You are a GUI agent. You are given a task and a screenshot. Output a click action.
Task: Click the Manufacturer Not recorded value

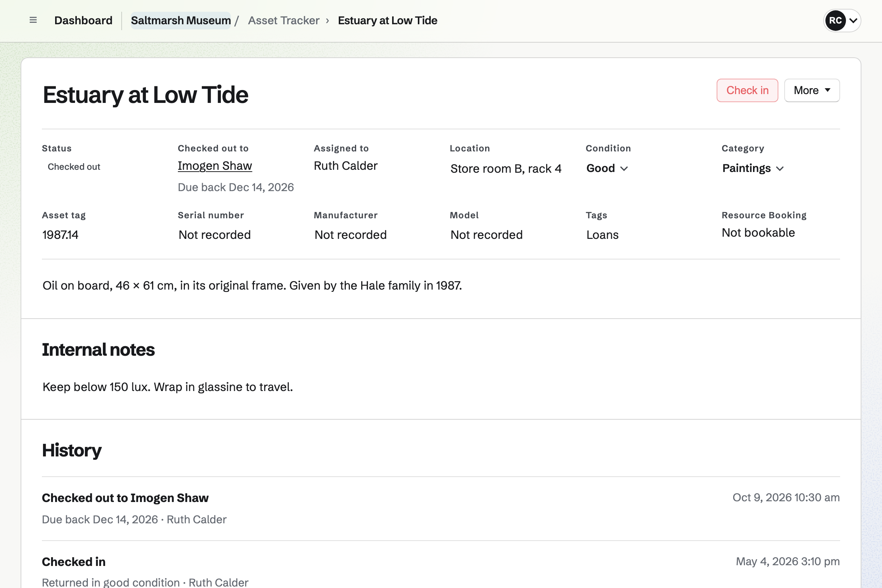click(x=350, y=235)
